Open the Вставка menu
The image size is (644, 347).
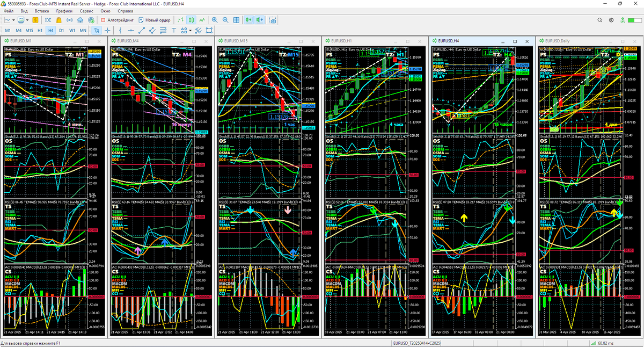click(41, 11)
